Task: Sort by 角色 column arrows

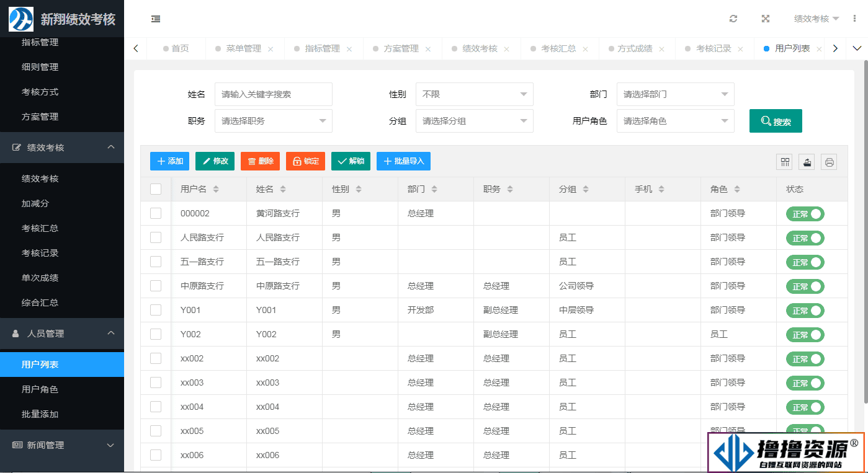Action: (x=737, y=189)
